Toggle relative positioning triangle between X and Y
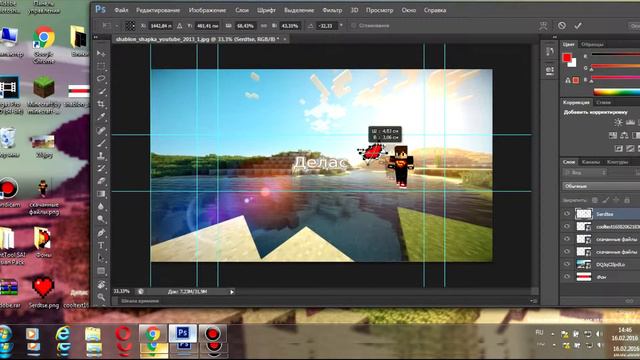The width and height of the screenshot is (640, 360). pyautogui.click(x=180, y=26)
